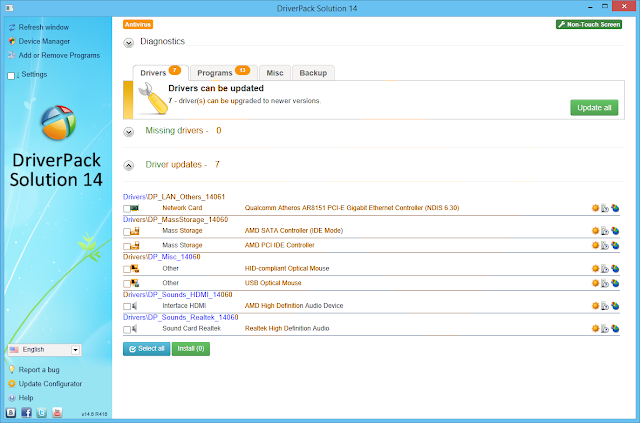The image size is (640, 423).
Task: Check the USB Optical Mouse box
Action: click(x=127, y=283)
